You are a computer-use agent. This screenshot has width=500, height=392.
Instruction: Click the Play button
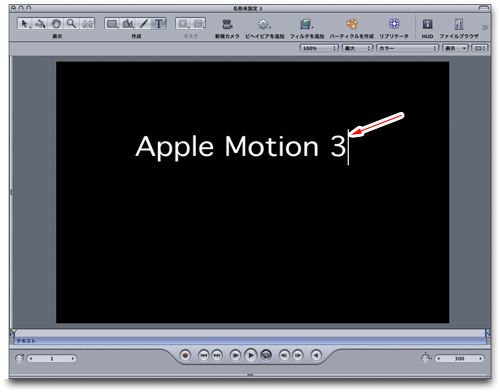[x=251, y=355]
